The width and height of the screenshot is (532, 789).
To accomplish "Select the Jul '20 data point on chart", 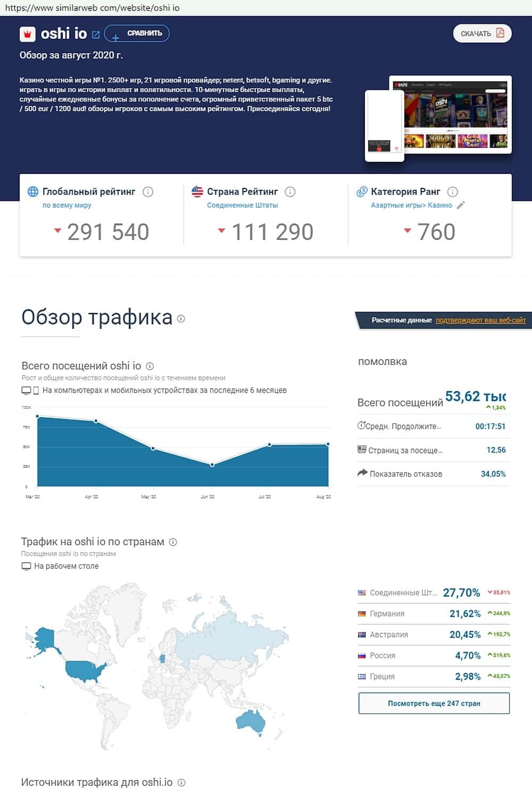I will tap(270, 445).
